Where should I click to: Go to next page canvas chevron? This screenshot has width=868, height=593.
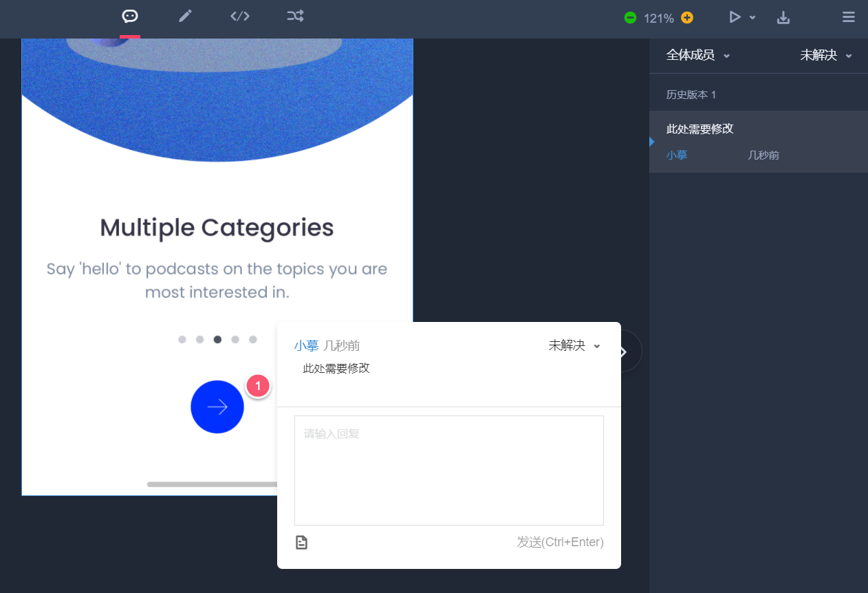(625, 352)
